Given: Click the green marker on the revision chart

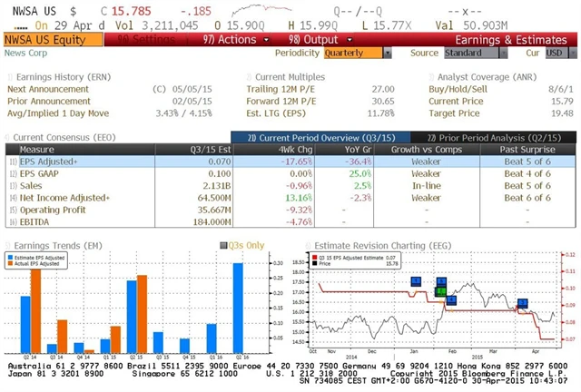Looking at the screenshot, I should coord(441,291).
